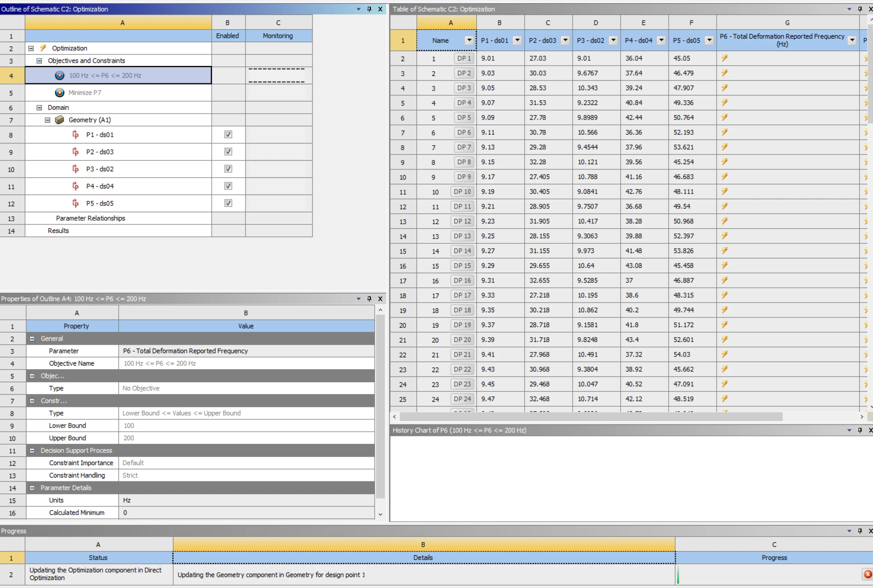
Task: Open the Name column filter dropdown
Action: [469, 40]
